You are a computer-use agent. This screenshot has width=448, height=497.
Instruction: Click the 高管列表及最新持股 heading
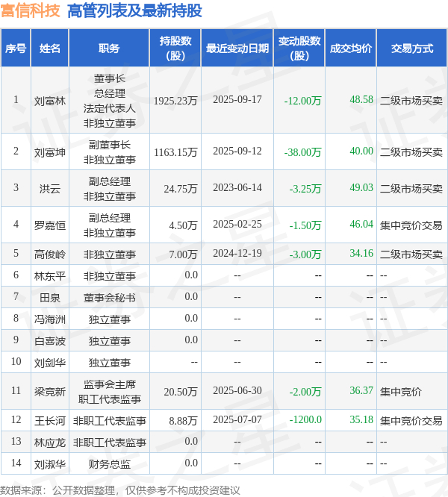point(134,10)
